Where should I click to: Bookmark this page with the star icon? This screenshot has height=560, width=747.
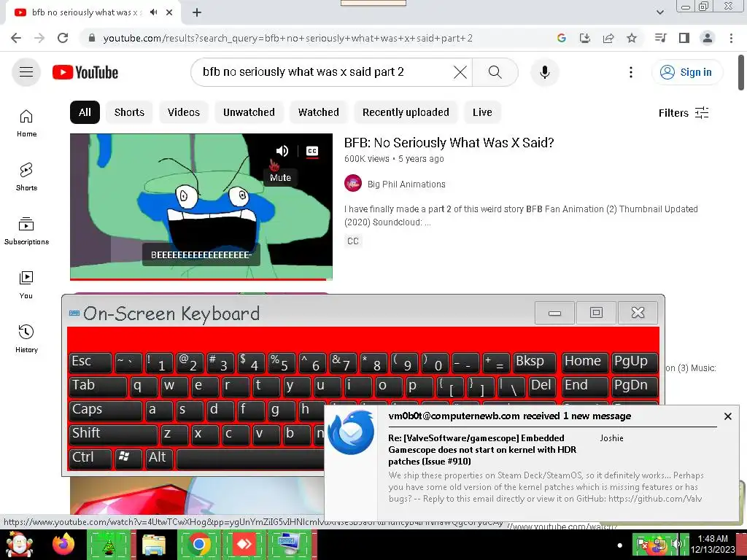tap(632, 38)
